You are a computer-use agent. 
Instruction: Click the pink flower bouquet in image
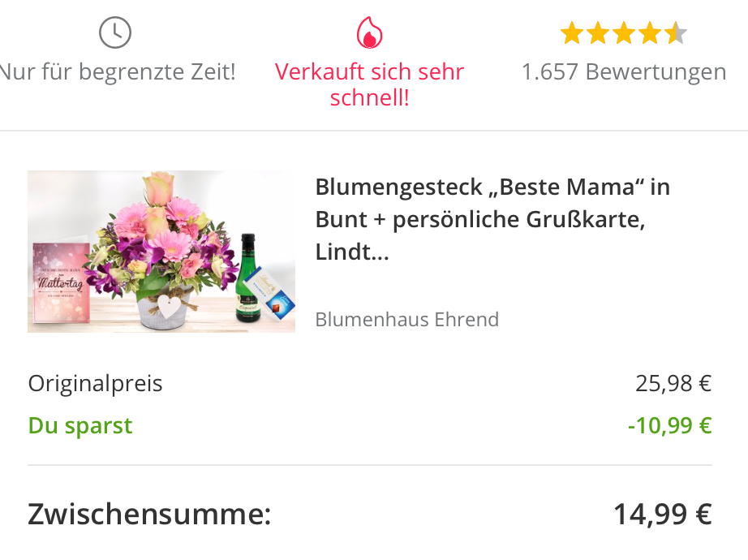pyautogui.click(x=162, y=235)
